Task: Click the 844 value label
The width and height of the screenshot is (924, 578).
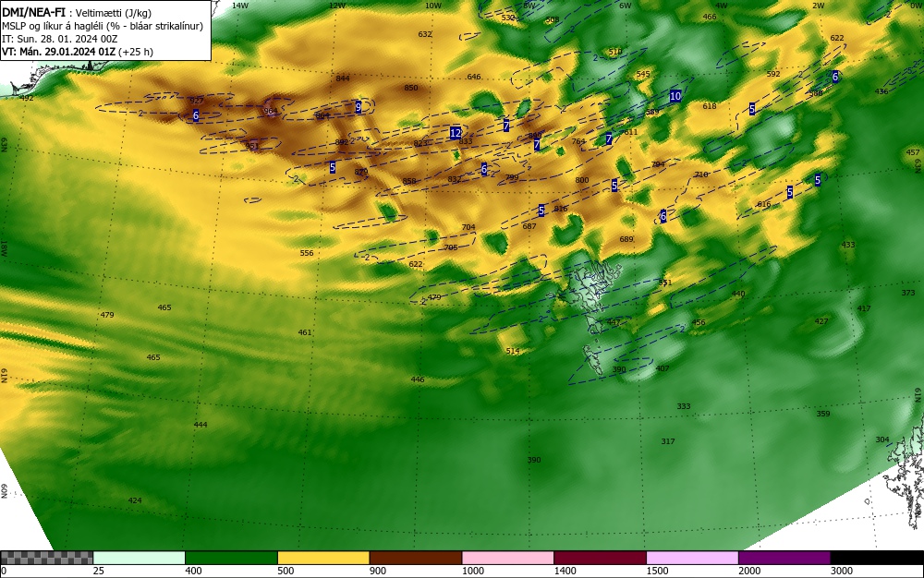Action: pyautogui.click(x=343, y=78)
